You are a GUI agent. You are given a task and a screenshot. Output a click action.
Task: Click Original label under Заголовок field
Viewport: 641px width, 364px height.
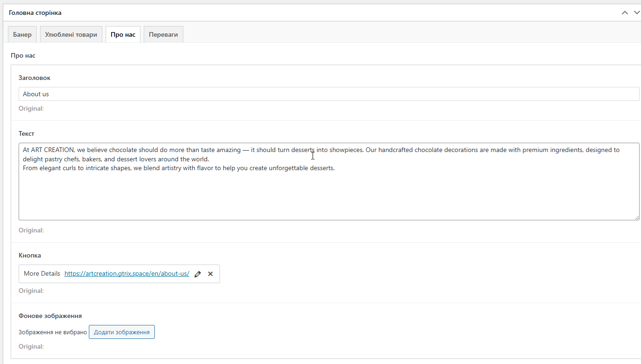[31, 108]
